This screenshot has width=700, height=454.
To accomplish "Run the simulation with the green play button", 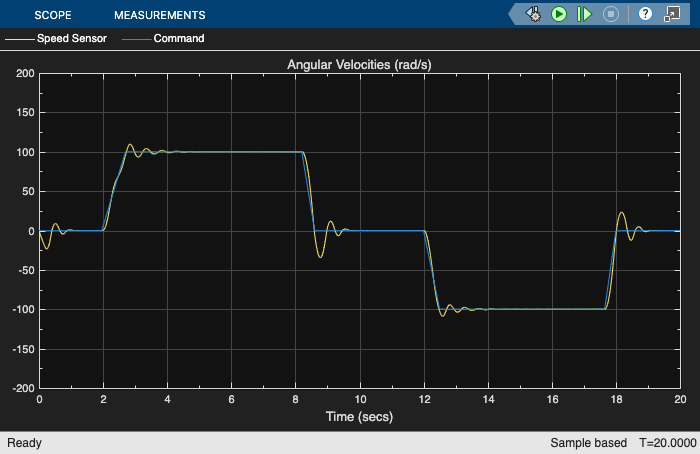I will click(558, 14).
